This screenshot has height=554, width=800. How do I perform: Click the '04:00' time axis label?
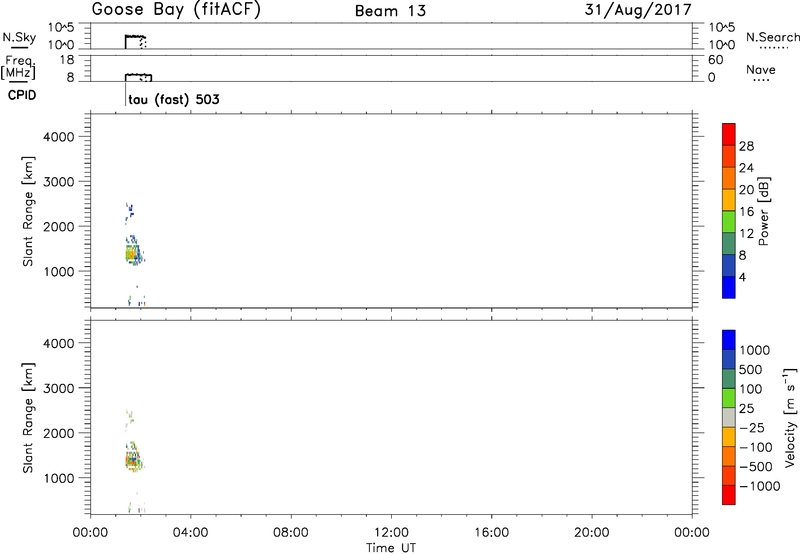click(x=190, y=533)
